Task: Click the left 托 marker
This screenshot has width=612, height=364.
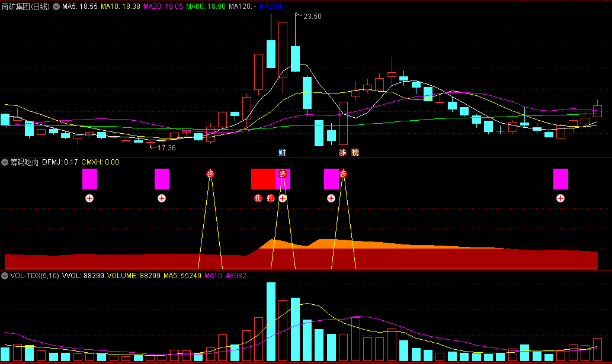Action: point(258,198)
